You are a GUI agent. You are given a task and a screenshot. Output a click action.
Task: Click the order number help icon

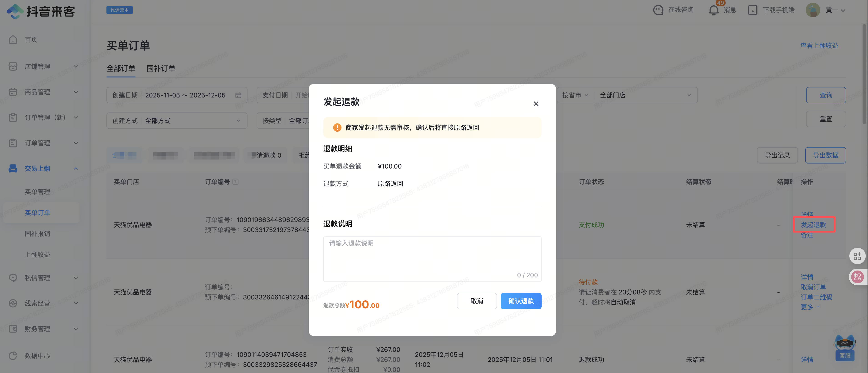[235, 182]
